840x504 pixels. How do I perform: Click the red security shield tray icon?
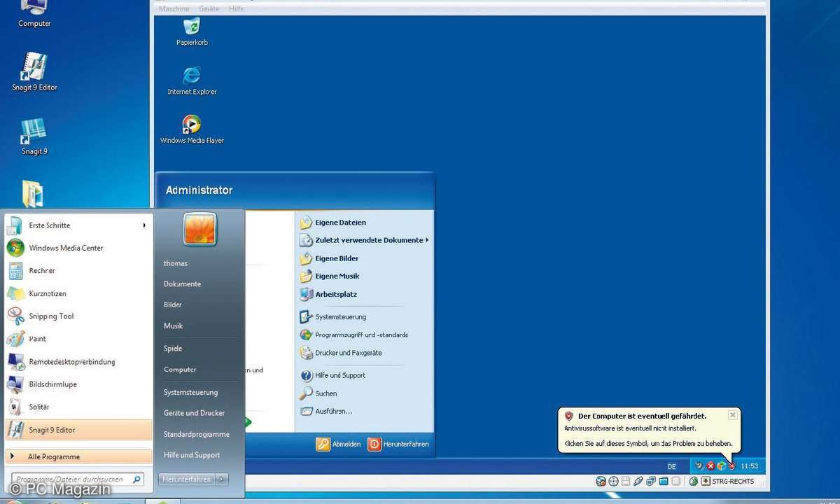(x=732, y=465)
